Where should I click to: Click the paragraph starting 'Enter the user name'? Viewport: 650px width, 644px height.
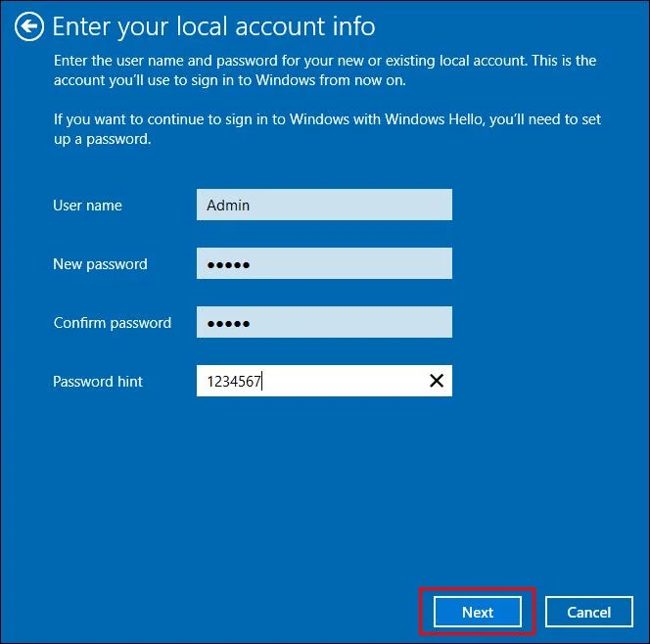(325, 70)
